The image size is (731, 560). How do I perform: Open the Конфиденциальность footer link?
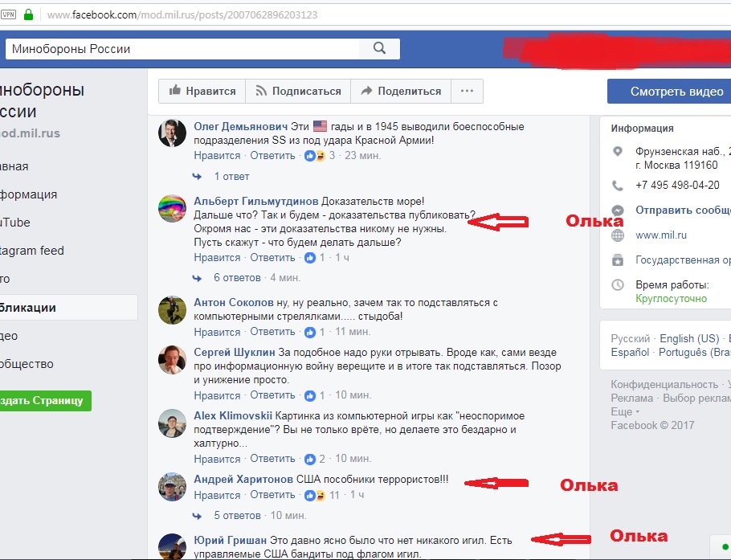pos(664,385)
